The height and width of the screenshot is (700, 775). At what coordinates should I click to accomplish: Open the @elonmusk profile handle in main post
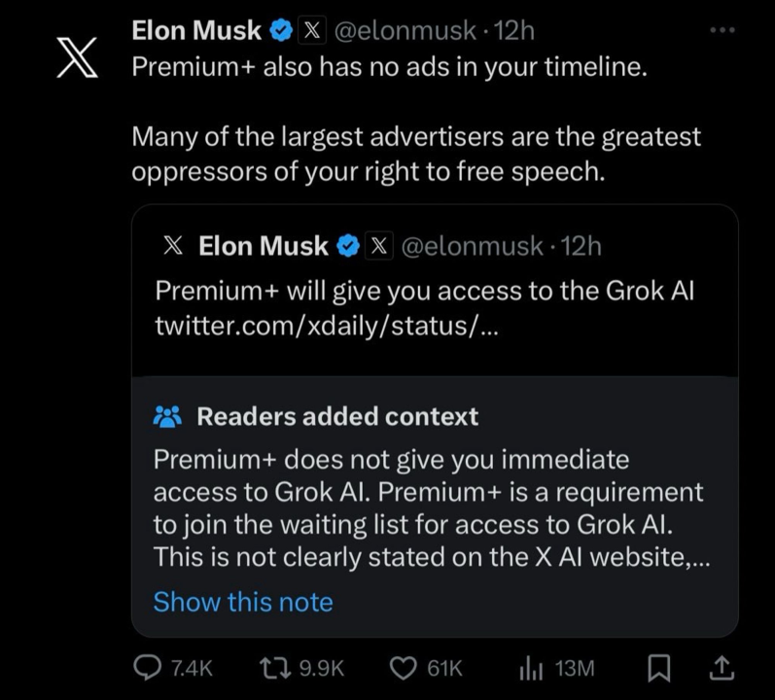pyautogui.click(x=405, y=31)
